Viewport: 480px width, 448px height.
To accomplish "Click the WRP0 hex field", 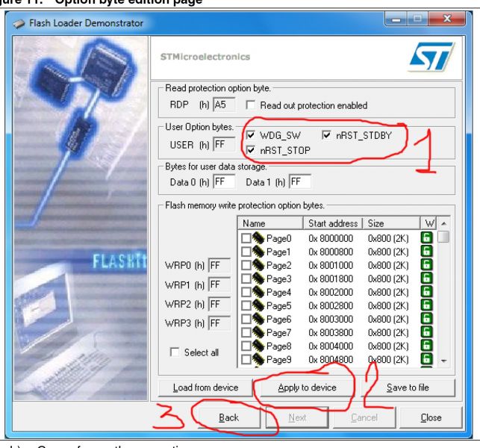I will click(219, 265).
